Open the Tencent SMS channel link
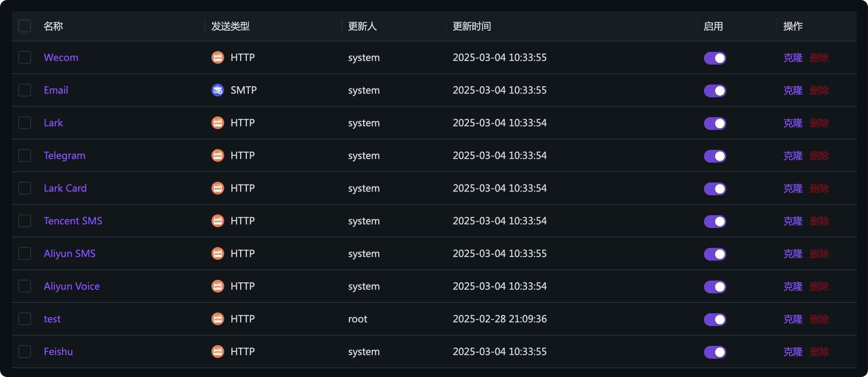The width and height of the screenshot is (868, 377). (x=73, y=221)
